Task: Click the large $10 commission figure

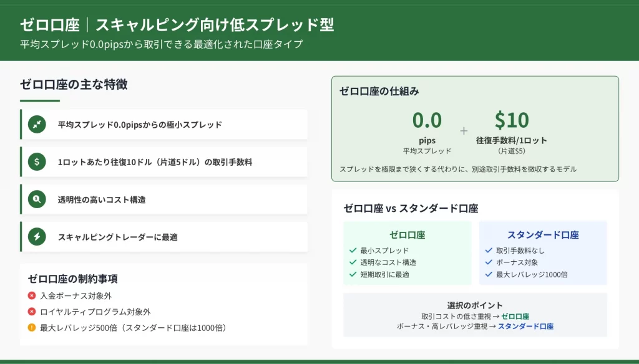Action: (511, 120)
